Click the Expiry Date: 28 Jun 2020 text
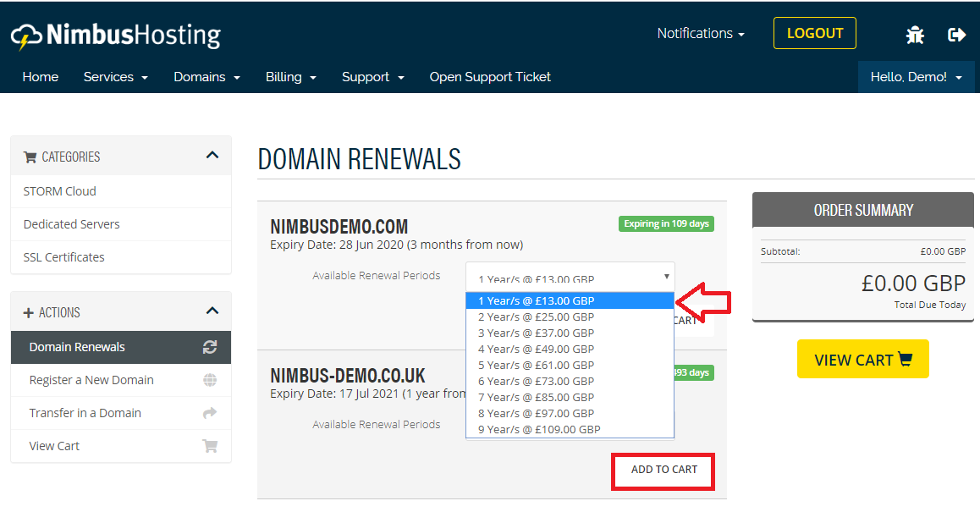 click(396, 245)
